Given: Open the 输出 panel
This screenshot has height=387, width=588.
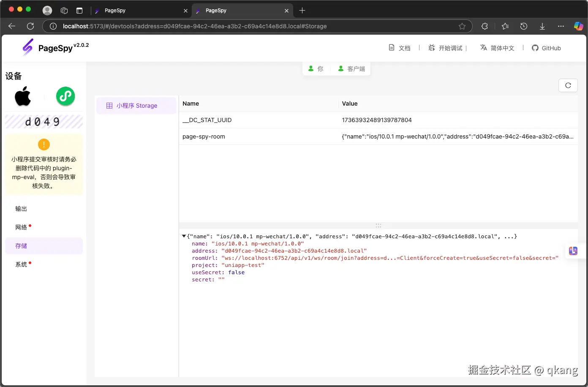Looking at the screenshot, I should tap(21, 209).
